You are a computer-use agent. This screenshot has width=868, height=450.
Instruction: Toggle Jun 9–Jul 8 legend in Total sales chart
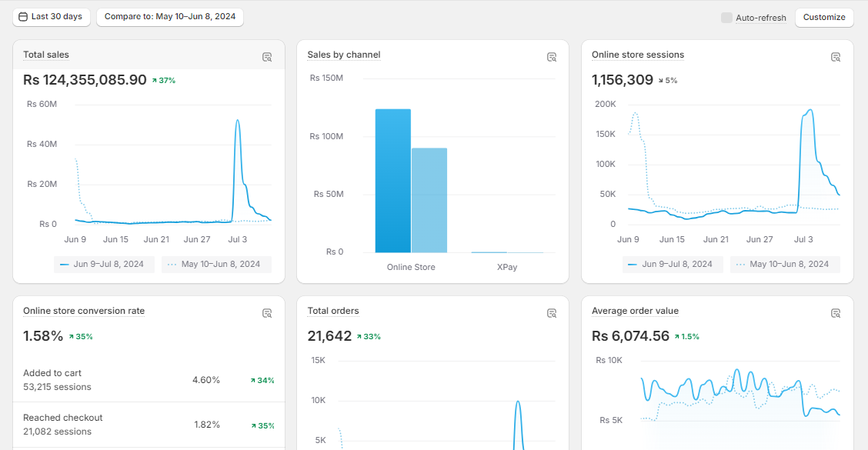pos(104,264)
